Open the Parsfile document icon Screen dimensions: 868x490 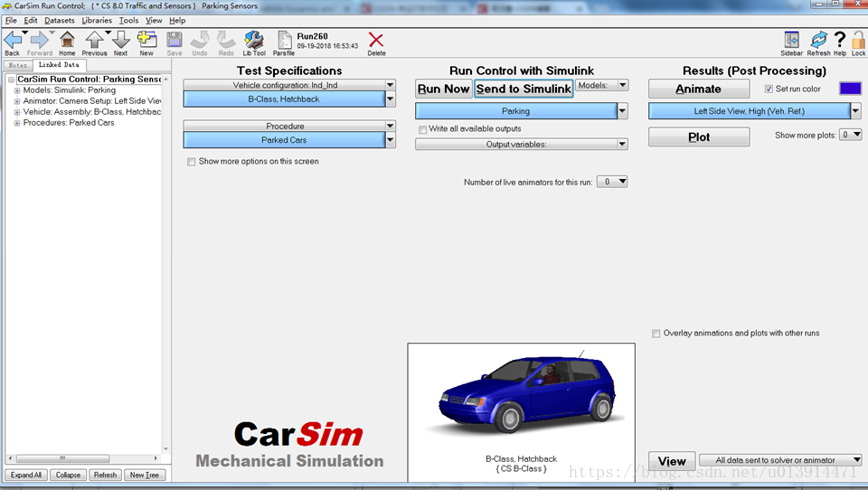click(285, 40)
